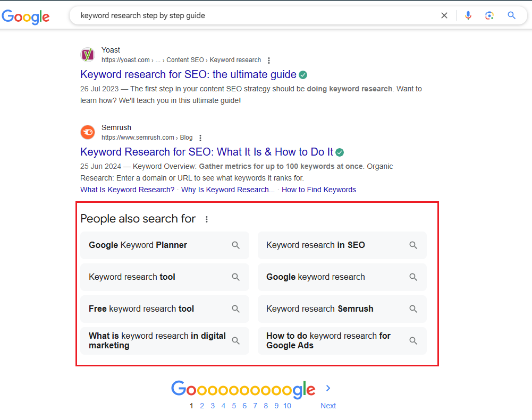Screen dimensions: 532x420
Task: Follow the "What Is Keyword Research?" sitelink
Action: pos(127,190)
